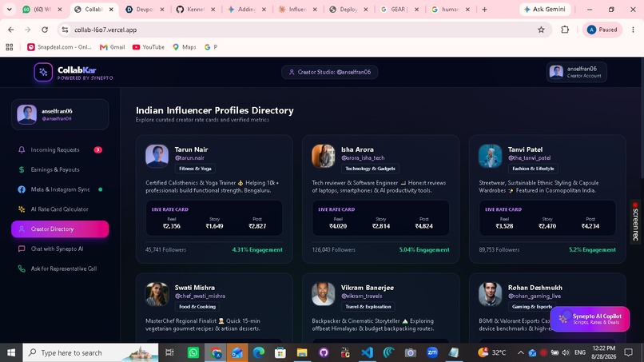Click the Fitness & Yoga tag
This screenshot has width=644, height=362.
(x=195, y=169)
